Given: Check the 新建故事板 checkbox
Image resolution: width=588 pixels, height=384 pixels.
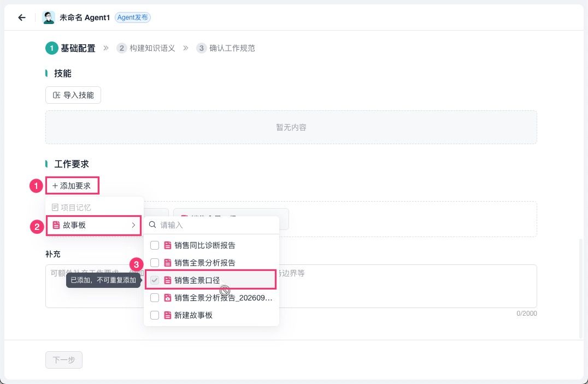Looking at the screenshot, I should click(x=155, y=315).
